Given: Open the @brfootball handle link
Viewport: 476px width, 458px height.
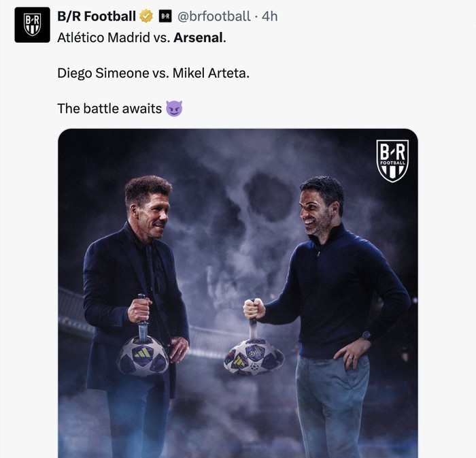Looking at the screenshot, I should click(x=214, y=16).
